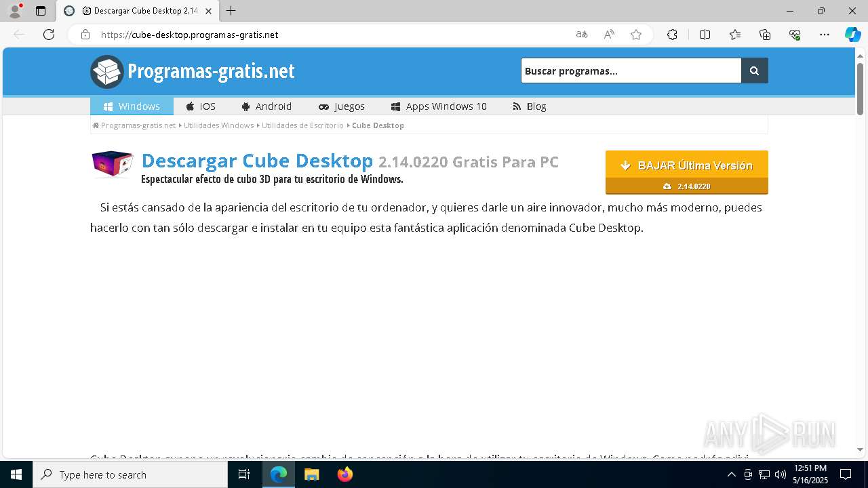Click the network tray icon
Screen dimensions: 868x488
tap(764, 474)
